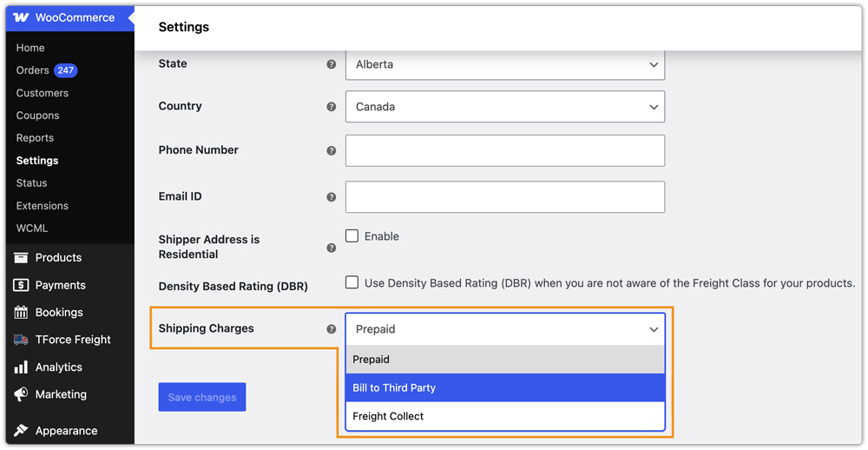Enable Shipper Address is Residential checkbox
Viewport: 868px width, 450px height.
352,236
